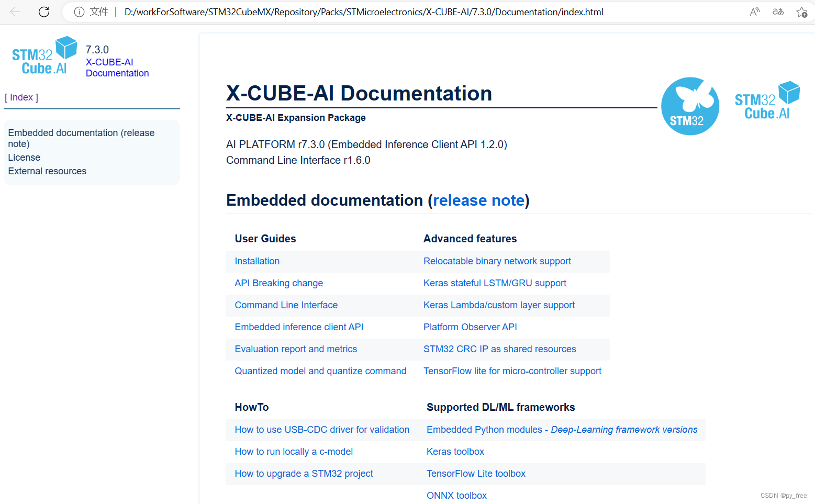815x504 pixels.
Task: Go to External resources in sidebar
Action: coord(47,171)
